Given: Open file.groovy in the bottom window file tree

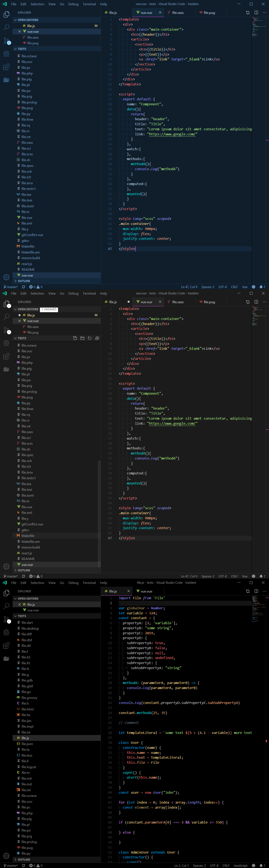Looking at the screenshot, I should tap(29, 697).
